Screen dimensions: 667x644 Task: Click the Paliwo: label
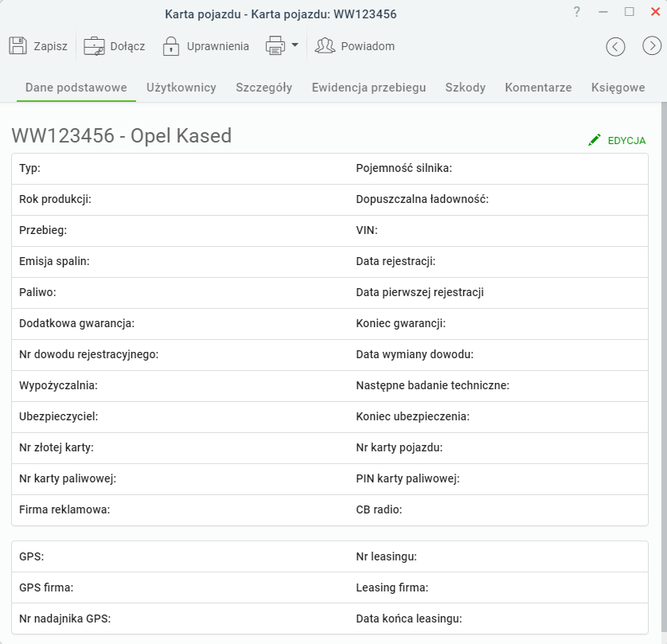pos(37,292)
